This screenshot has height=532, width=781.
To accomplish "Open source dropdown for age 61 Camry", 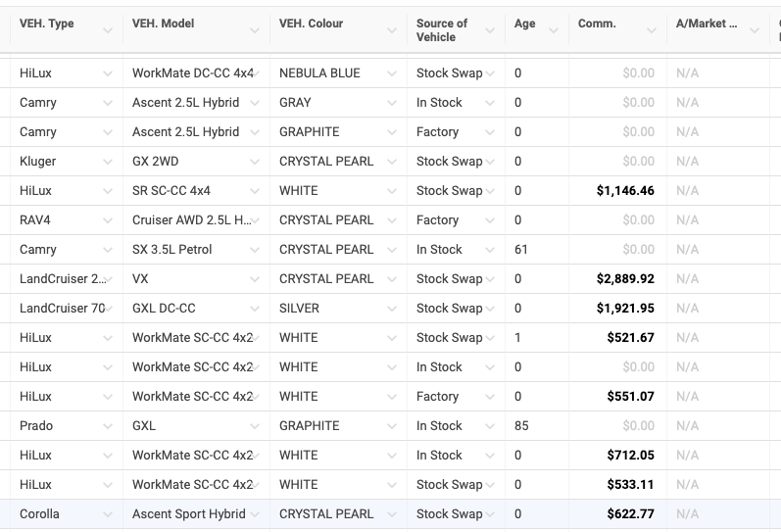I will pos(490,250).
